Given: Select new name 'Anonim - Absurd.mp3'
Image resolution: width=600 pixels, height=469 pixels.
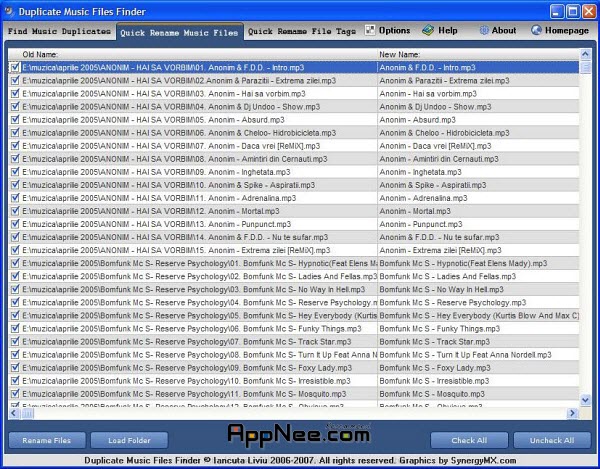Looking at the screenshot, I should (x=417, y=120).
